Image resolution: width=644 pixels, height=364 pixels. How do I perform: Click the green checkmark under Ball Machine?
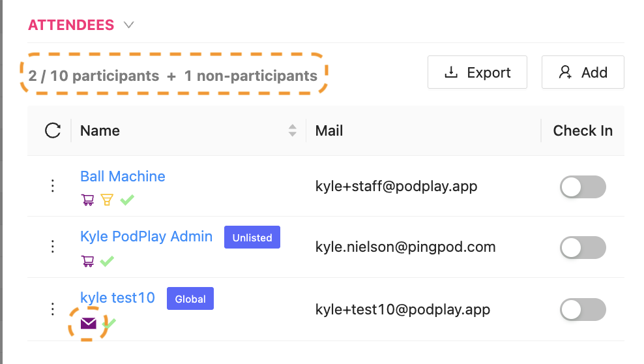click(x=127, y=200)
